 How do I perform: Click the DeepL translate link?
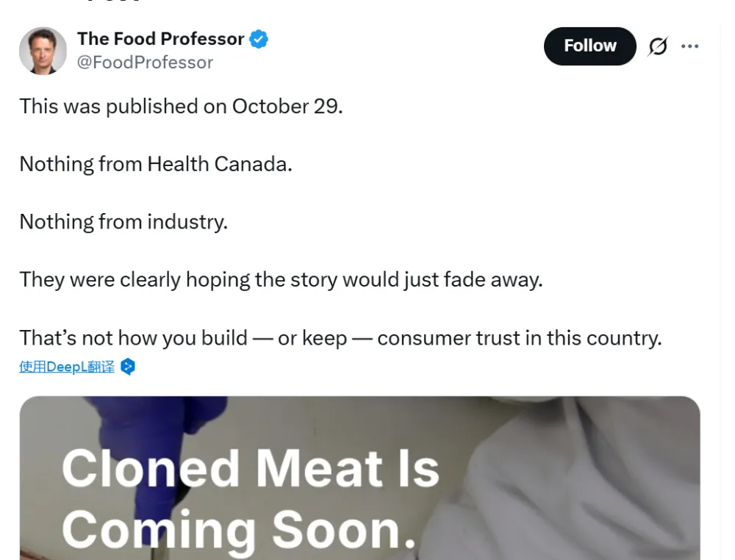coord(67,367)
